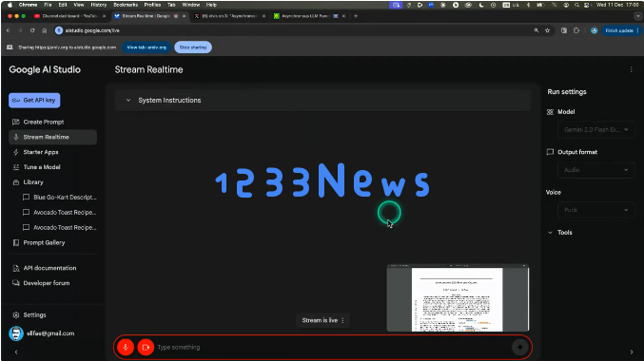Collapse the left sidebar with the chevron
Image resolution: width=644 pixels, height=361 pixels.
[16, 351]
